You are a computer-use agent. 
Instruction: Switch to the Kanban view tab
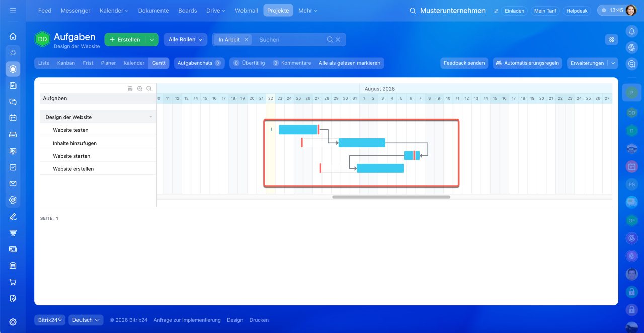66,63
